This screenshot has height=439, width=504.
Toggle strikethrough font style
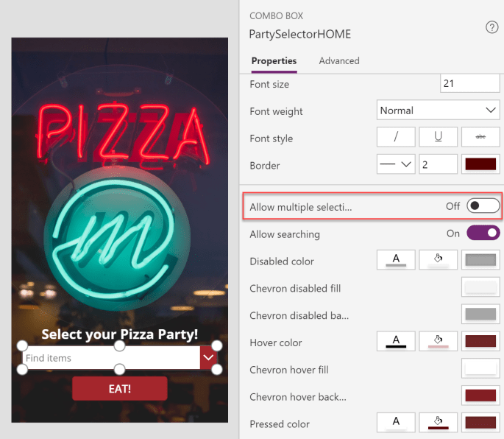pos(480,137)
